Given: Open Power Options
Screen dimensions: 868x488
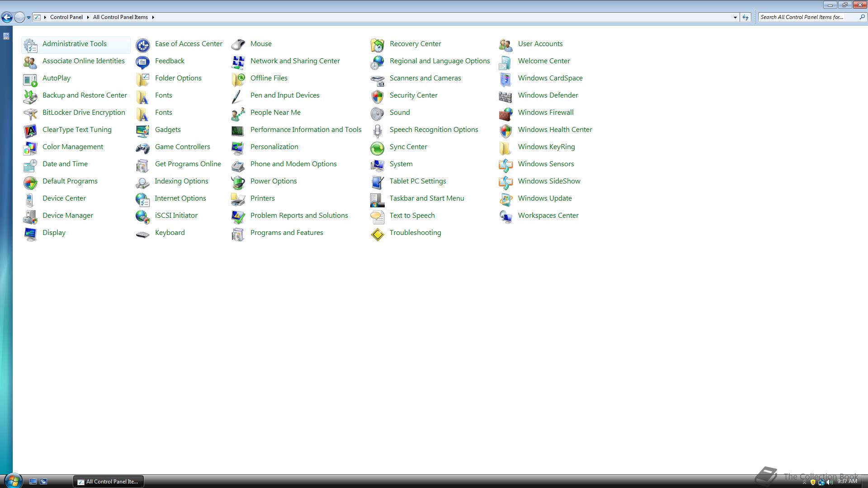Looking at the screenshot, I should (274, 181).
